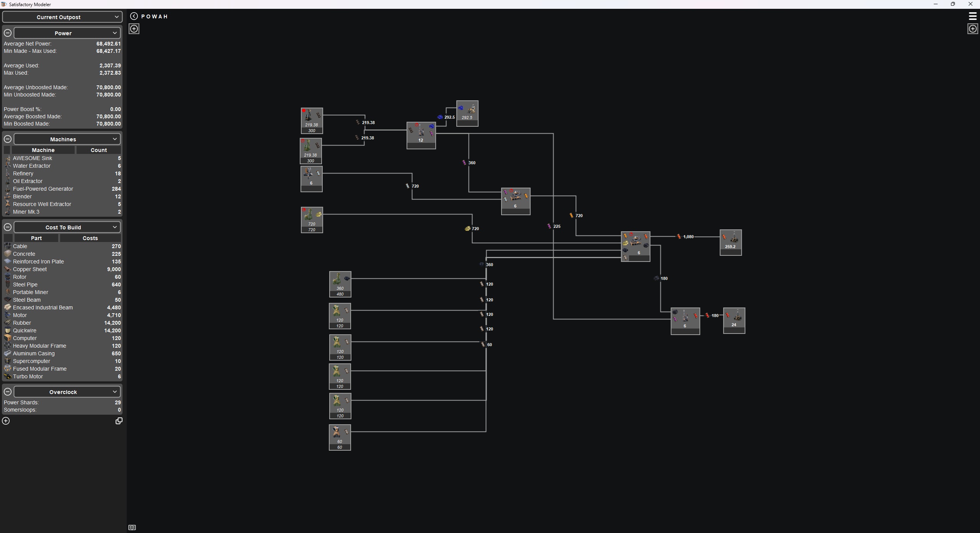Sort the cost table by the Part column
This screenshot has height=533, width=980.
[x=36, y=238]
